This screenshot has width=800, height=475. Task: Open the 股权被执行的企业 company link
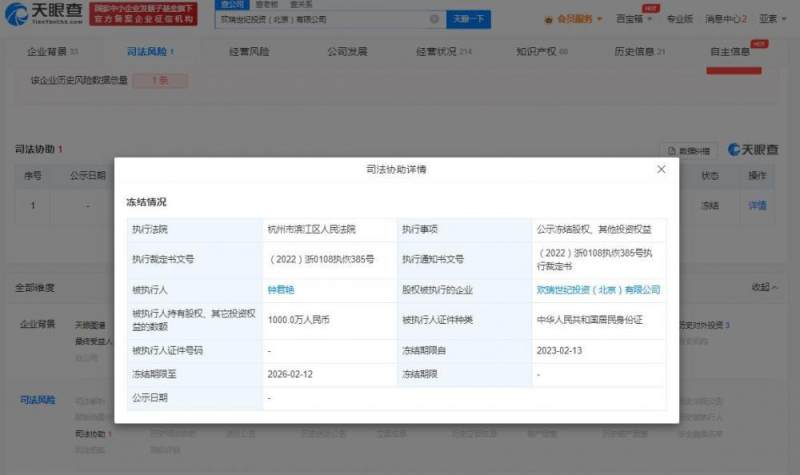coord(598,290)
